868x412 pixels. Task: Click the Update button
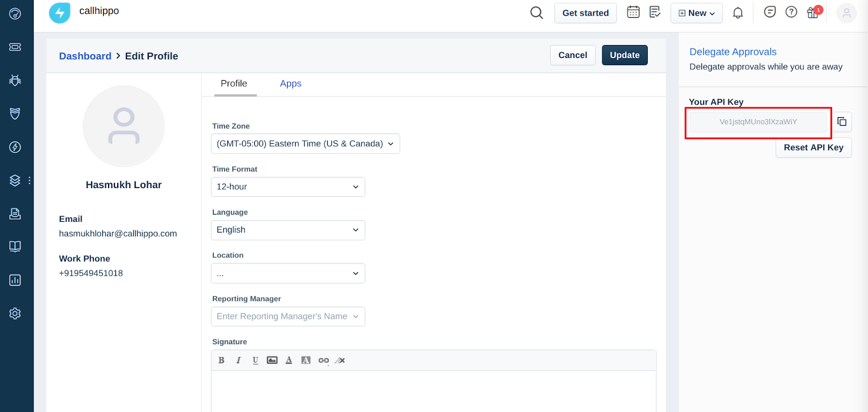point(625,55)
